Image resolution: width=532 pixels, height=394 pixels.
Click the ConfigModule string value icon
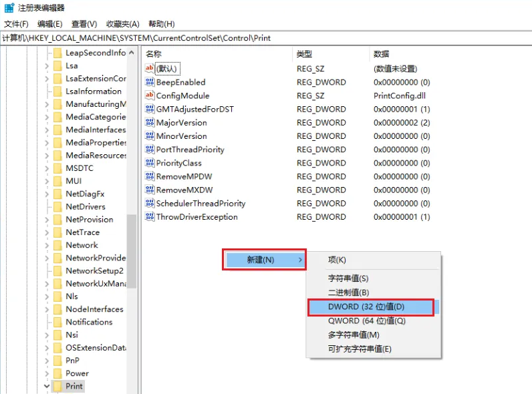tap(150, 95)
